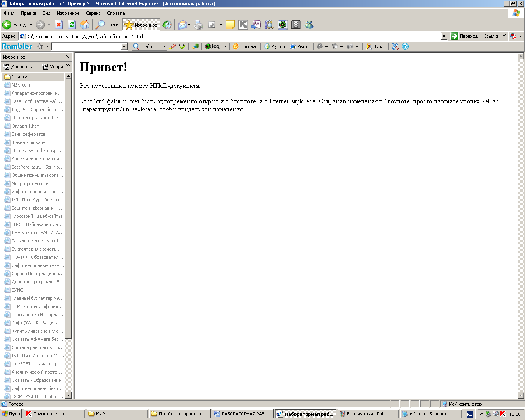Open the History clock icon
This screenshot has width=525, height=420.
click(167, 25)
